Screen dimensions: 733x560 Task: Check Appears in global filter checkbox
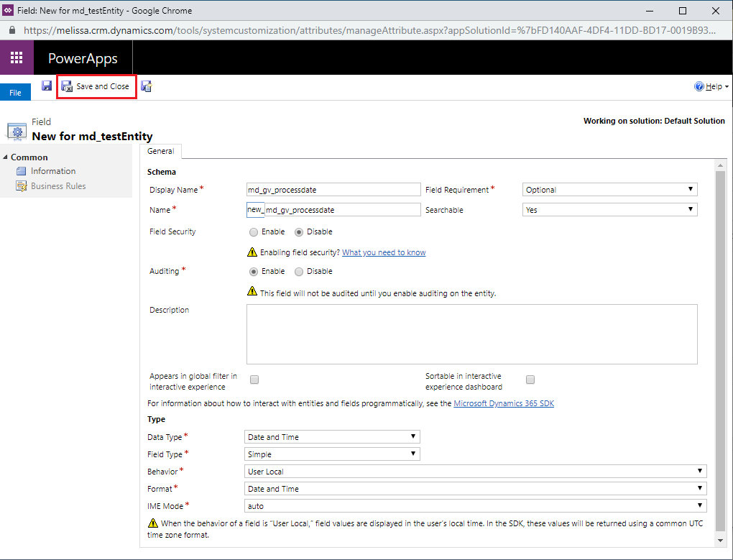click(x=254, y=380)
